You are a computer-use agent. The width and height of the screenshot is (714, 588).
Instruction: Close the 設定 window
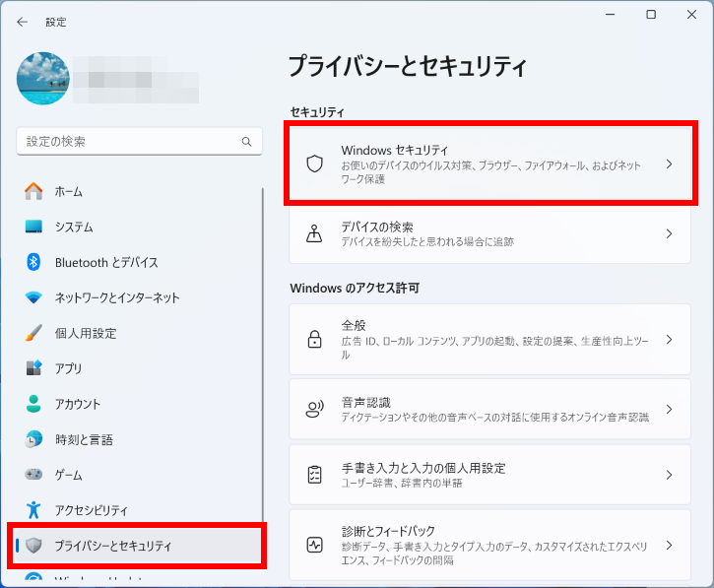tap(691, 15)
